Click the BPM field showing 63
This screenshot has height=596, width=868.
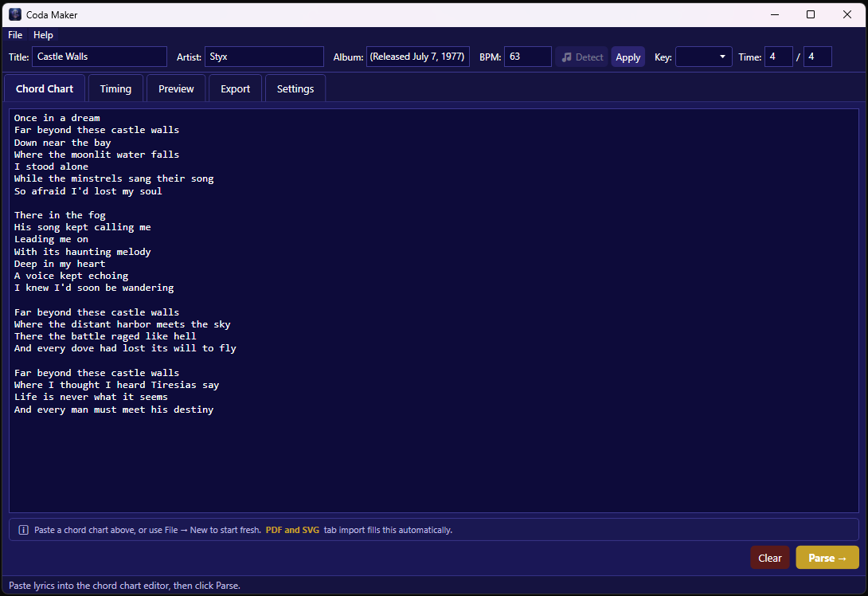(x=527, y=57)
